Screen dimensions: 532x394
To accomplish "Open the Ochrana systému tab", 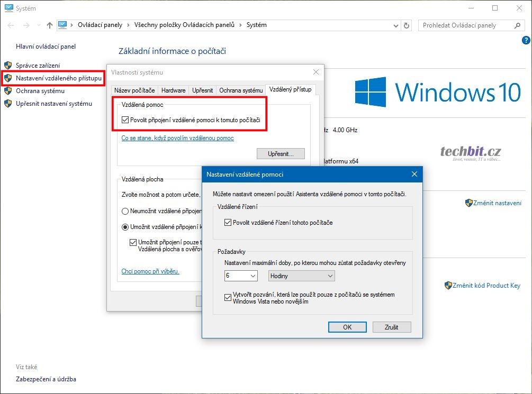I will pyautogui.click(x=241, y=90).
